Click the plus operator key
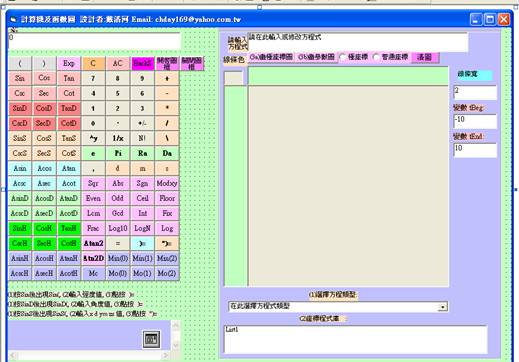Image resolution: width=519 pixels, height=362 pixels. coord(167,78)
